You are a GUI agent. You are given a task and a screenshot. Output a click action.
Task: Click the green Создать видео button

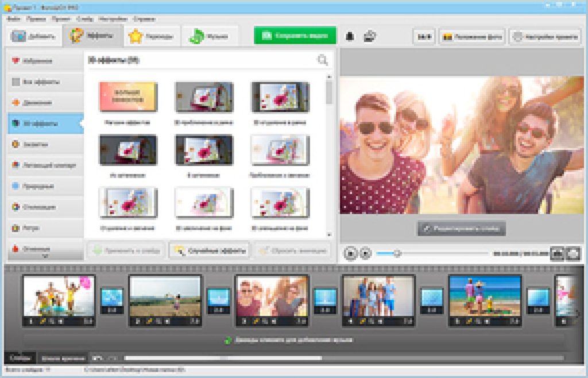tap(295, 36)
